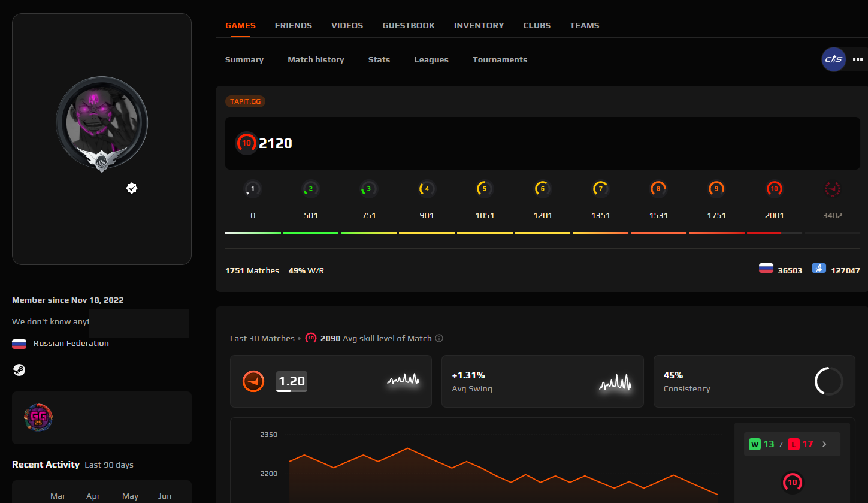Click the Russian flag next to 36503
The image size is (868, 503).
pos(766,269)
